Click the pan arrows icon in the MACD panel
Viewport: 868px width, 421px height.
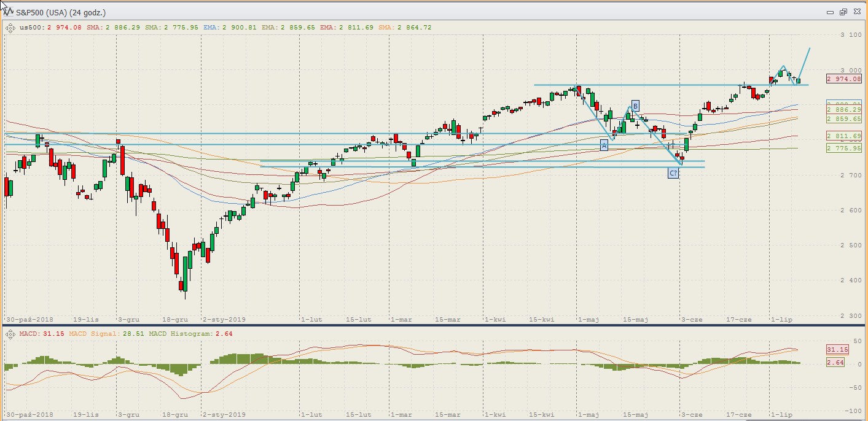click(10, 333)
